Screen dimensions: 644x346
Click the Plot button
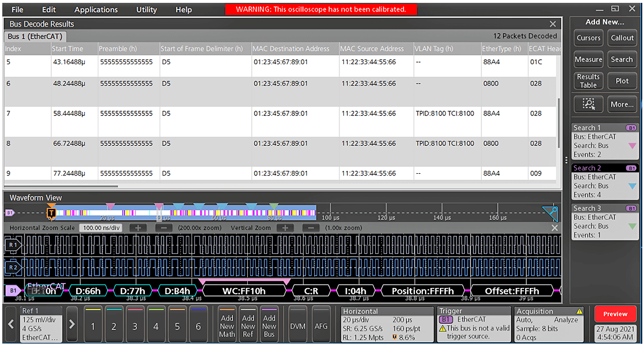point(622,81)
